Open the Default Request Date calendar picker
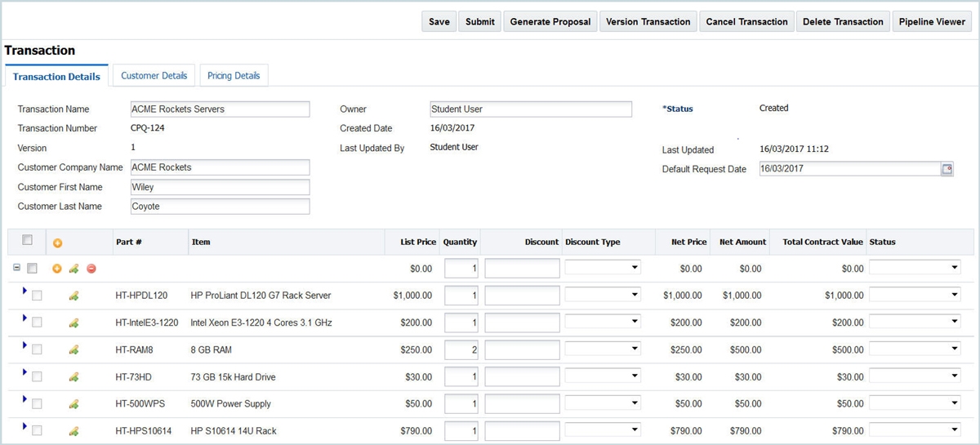The height and width of the screenshot is (445, 980). pos(947,168)
